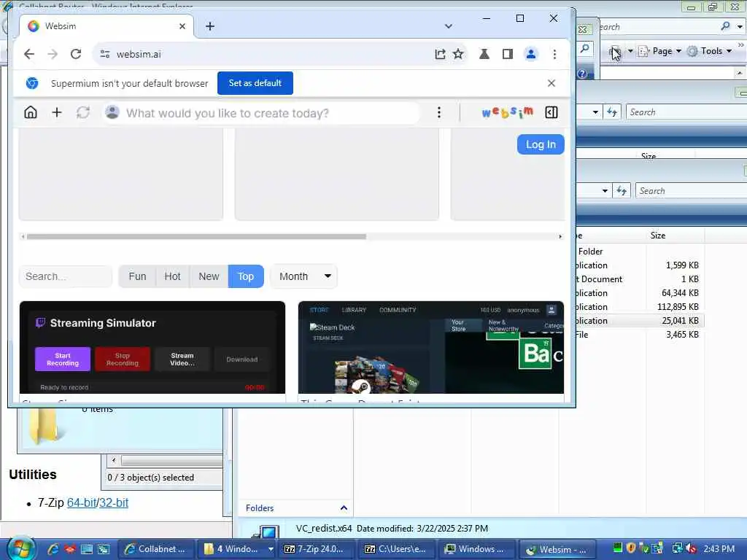The image size is (747, 560).
Task: Refresh the upper Explorer window view
Action: pyautogui.click(x=612, y=112)
